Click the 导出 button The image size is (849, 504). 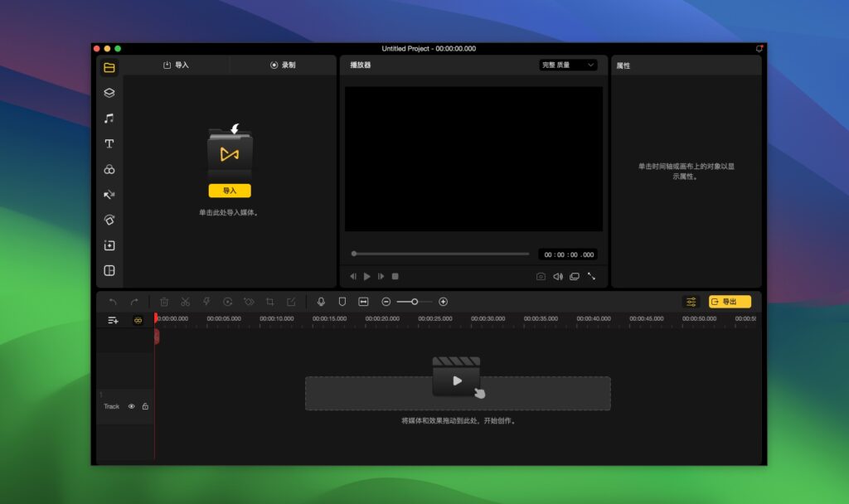pyautogui.click(x=729, y=302)
